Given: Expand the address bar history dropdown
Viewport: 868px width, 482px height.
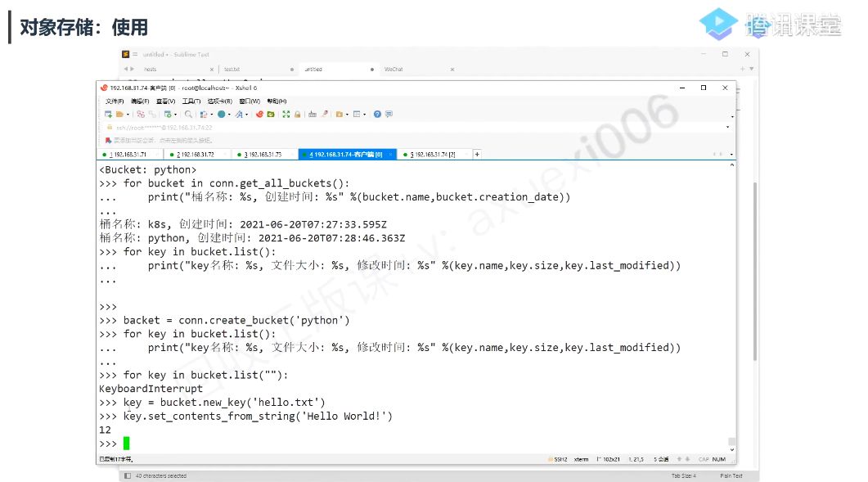Looking at the screenshot, I should [727, 128].
